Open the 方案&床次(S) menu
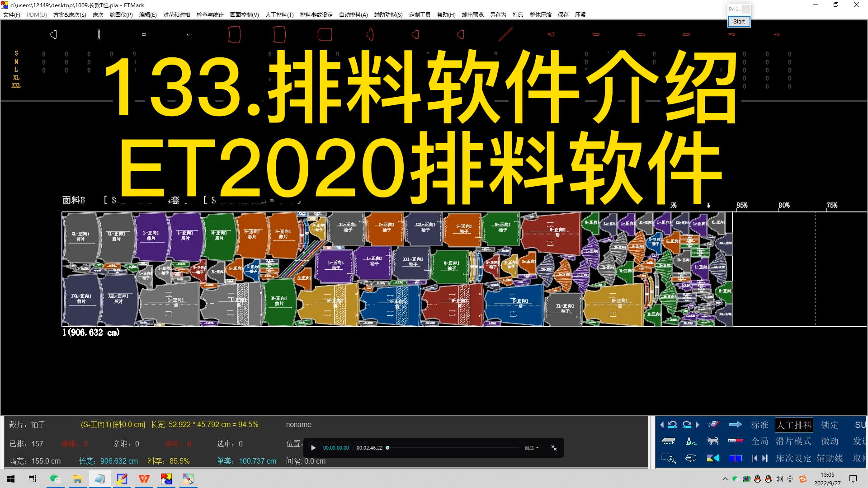The width and height of the screenshot is (868, 488). pyautogui.click(x=70, y=14)
